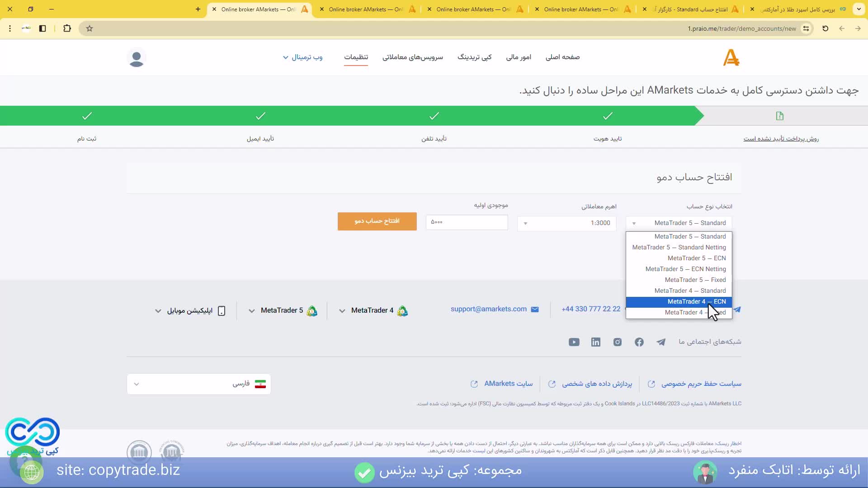Click the AMarkets logo in the header
The height and width of the screenshot is (488, 868).
pyautogui.click(x=731, y=57)
